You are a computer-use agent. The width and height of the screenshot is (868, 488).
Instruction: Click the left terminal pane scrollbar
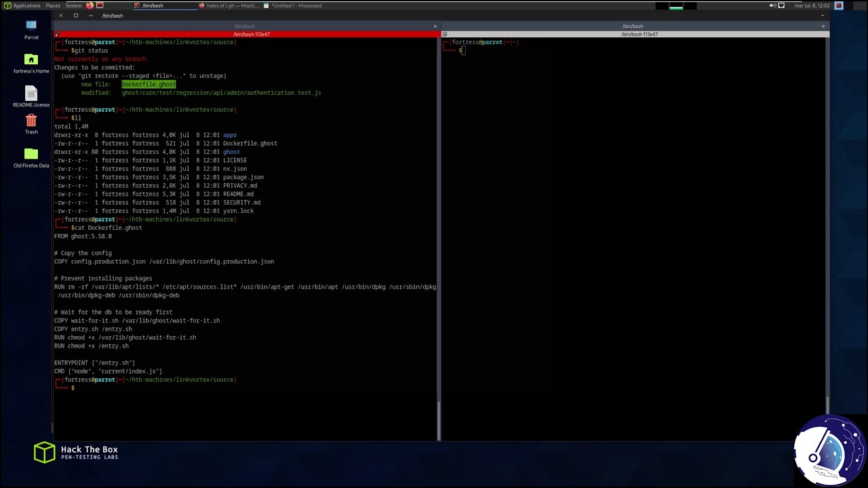[438, 420]
